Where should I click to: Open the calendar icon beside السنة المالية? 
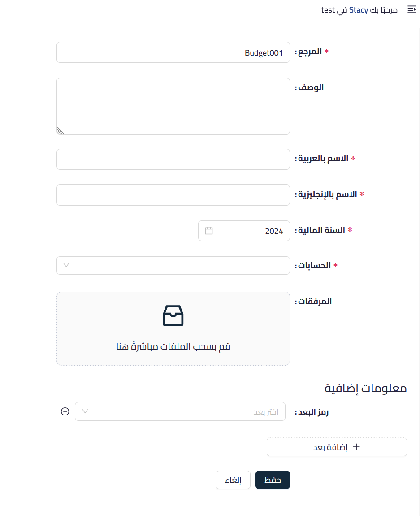(x=209, y=230)
